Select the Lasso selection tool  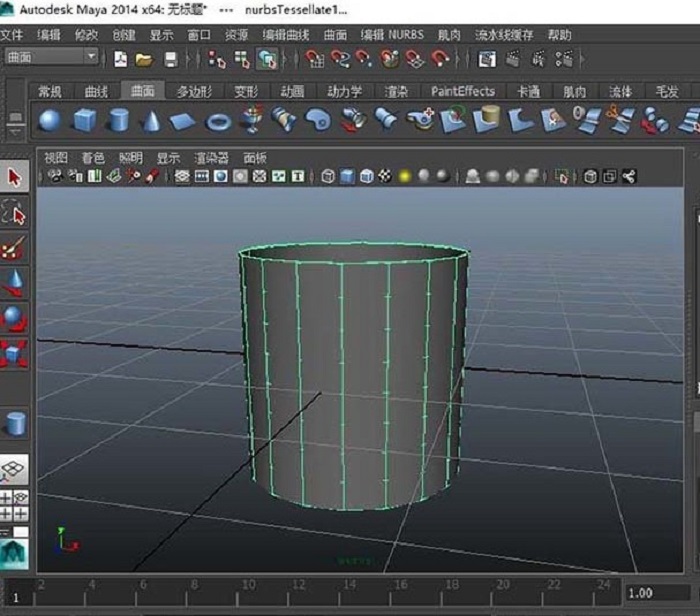14,212
